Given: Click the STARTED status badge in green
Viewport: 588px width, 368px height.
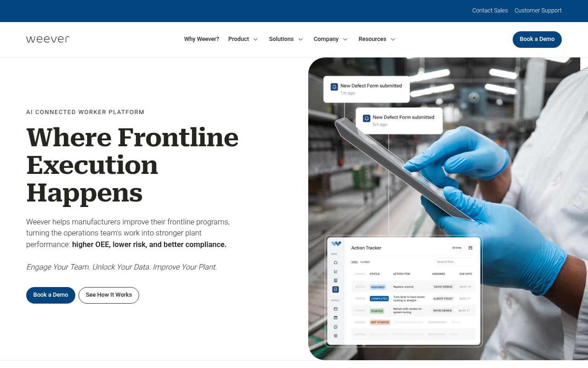Looking at the screenshot, I should point(377,311).
